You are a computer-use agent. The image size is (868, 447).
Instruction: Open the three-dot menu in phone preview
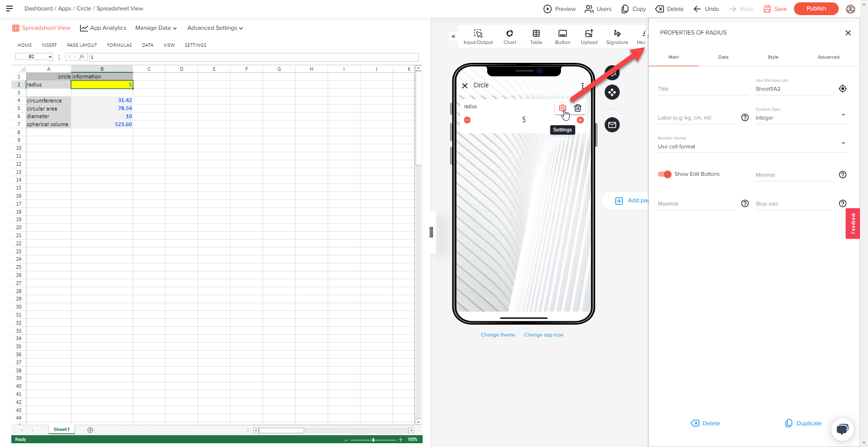(583, 86)
